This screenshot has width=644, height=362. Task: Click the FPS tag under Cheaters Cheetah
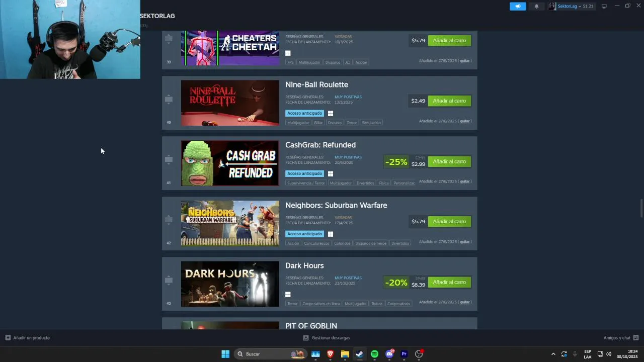click(x=290, y=62)
